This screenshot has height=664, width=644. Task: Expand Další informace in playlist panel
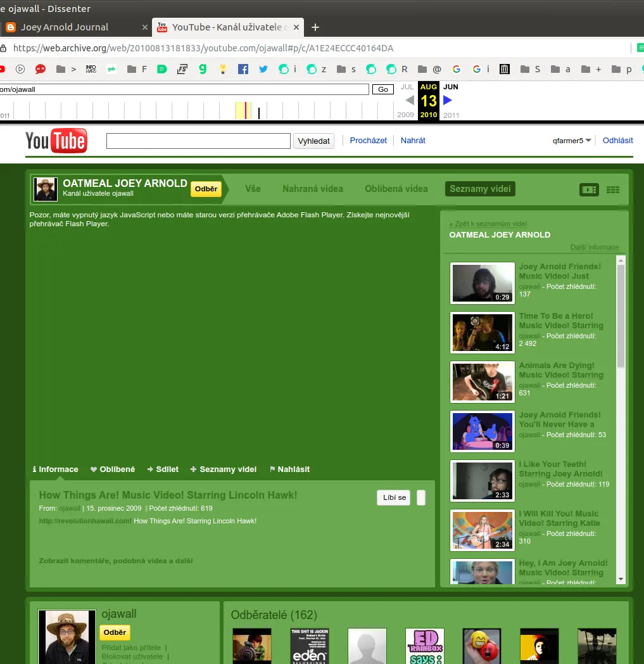(595, 247)
